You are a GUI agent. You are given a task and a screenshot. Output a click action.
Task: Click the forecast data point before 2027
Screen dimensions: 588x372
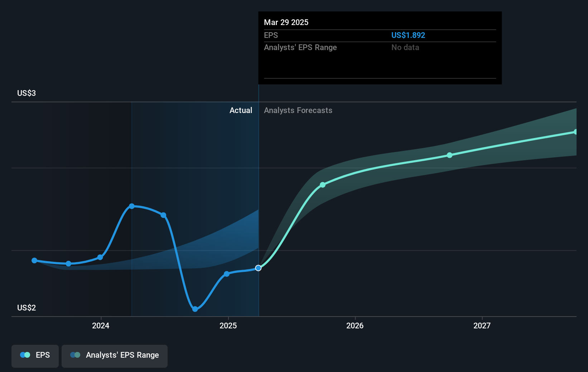[x=450, y=155]
